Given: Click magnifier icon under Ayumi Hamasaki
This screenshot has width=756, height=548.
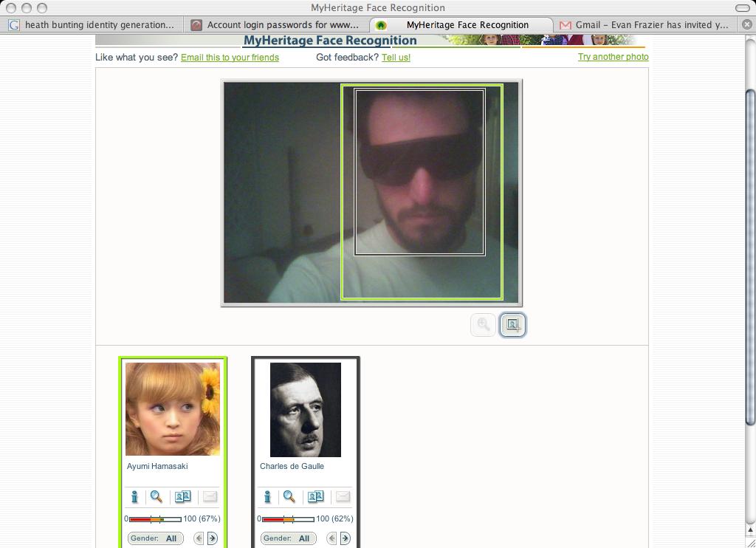Looking at the screenshot, I should pyautogui.click(x=157, y=496).
